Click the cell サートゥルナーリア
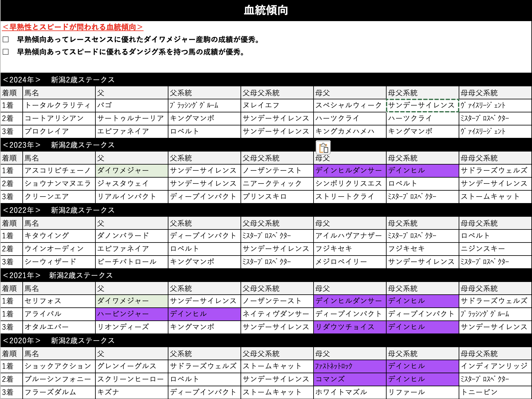 click(132, 119)
